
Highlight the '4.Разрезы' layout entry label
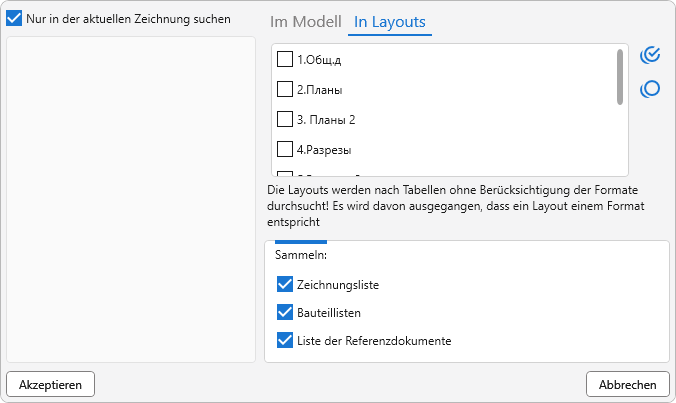[324, 149]
